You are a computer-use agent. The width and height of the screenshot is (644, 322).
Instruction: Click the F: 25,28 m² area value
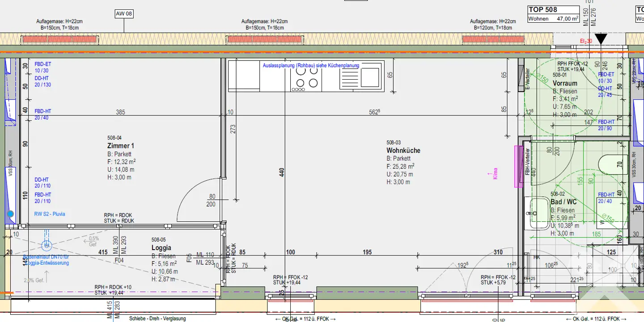401,166
